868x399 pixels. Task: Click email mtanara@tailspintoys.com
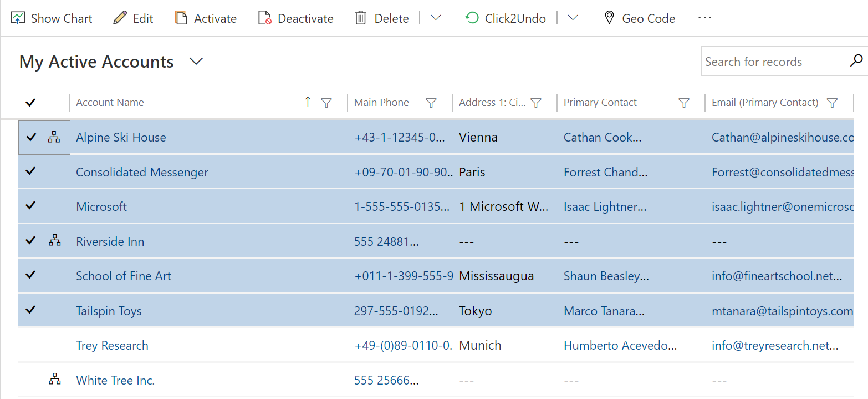(x=782, y=311)
